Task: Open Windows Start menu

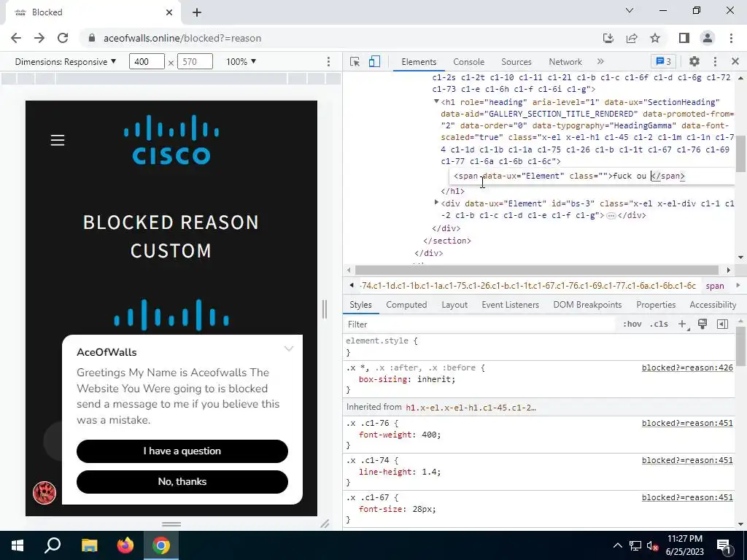Action: coord(18,545)
